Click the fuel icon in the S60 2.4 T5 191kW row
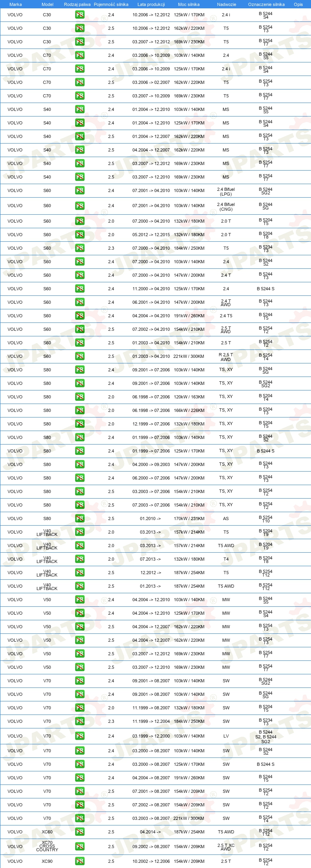The image size is (311, 868). (80, 316)
